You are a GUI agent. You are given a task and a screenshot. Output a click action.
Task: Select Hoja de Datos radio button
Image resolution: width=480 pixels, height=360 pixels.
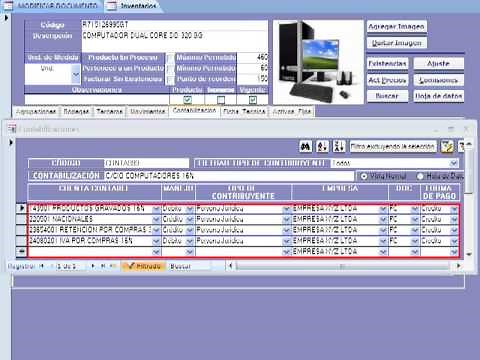pyautogui.click(x=420, y=176)
